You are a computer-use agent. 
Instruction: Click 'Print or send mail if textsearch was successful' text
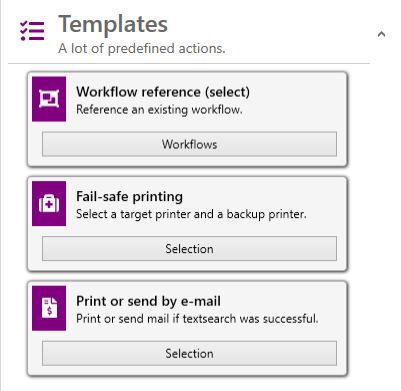pos(197,319)
